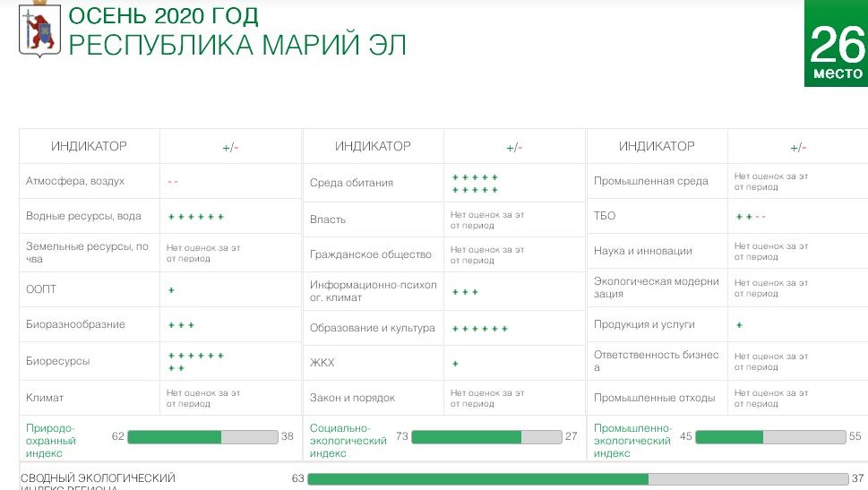Open the green Промышленно-экологический индекс label
Screen dimensions: 868x490
point(632,440)
